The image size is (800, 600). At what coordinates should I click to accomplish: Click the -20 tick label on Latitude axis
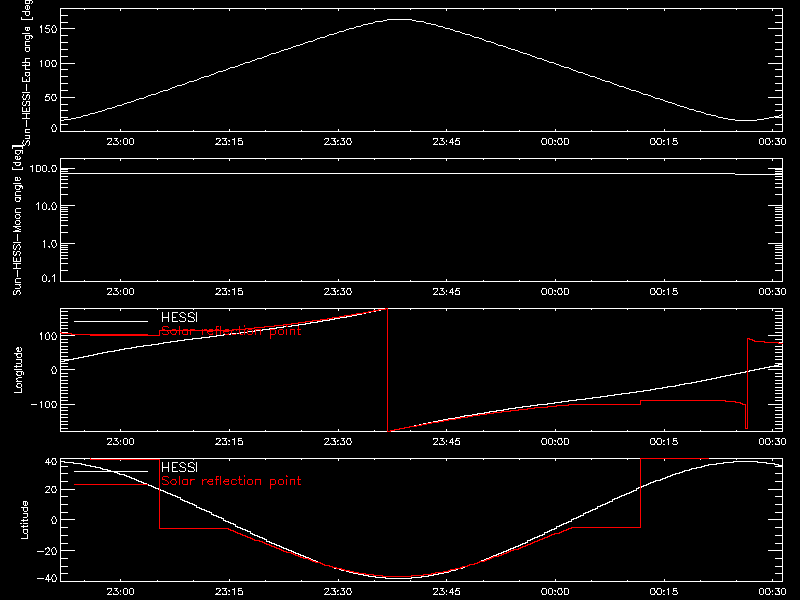[x=47, y=551]
